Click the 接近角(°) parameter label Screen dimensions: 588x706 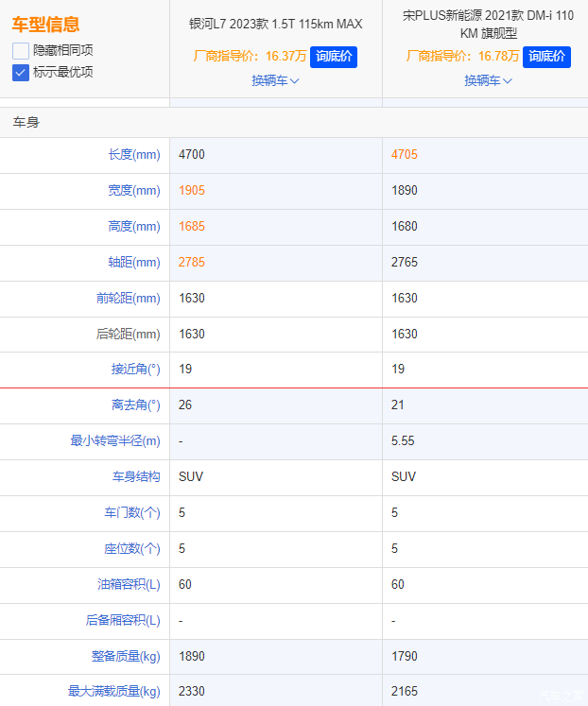click(x=135, y=370)
